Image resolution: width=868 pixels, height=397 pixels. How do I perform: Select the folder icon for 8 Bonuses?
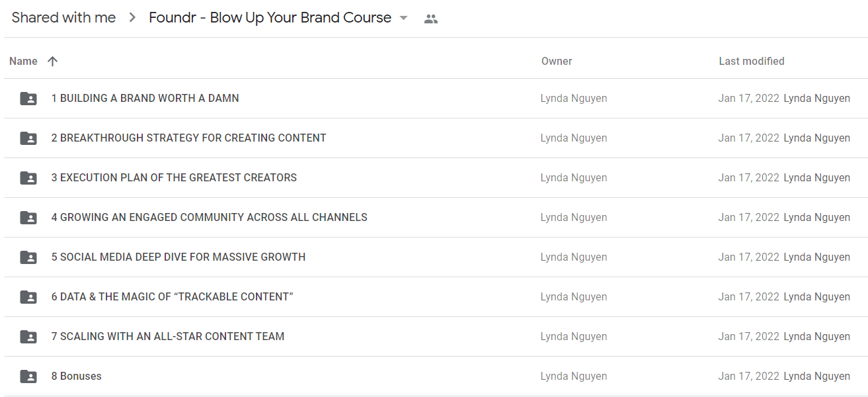click(x=28, y=376)
